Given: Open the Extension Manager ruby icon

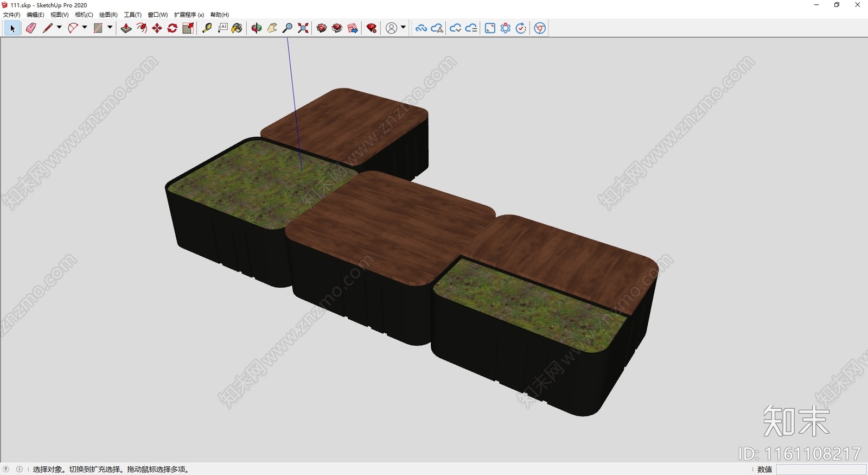Looking at the screenshot, I should [372, 28].
